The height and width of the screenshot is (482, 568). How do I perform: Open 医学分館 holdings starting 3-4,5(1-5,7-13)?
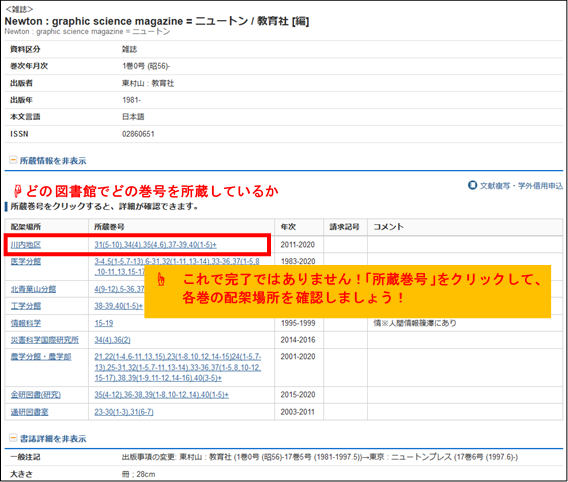(177, 261)
